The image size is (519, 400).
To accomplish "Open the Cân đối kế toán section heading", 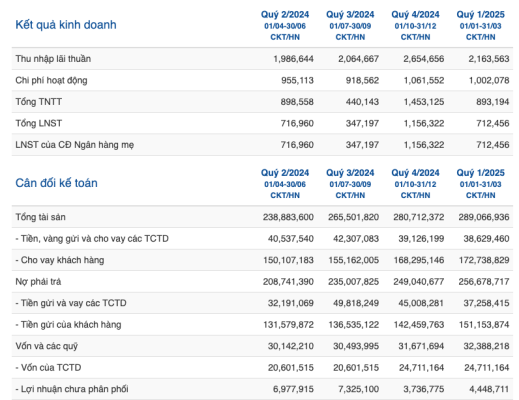I will tap(56, 183).
